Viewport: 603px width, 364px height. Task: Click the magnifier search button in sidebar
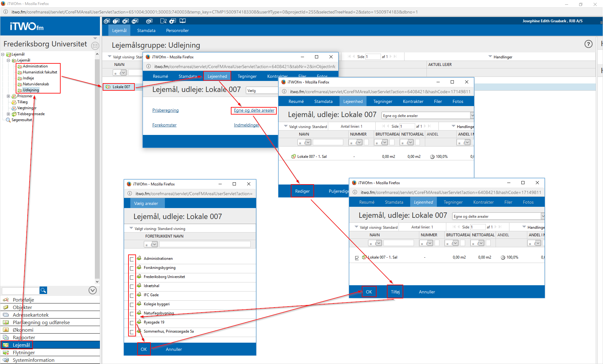coord(43,290)
